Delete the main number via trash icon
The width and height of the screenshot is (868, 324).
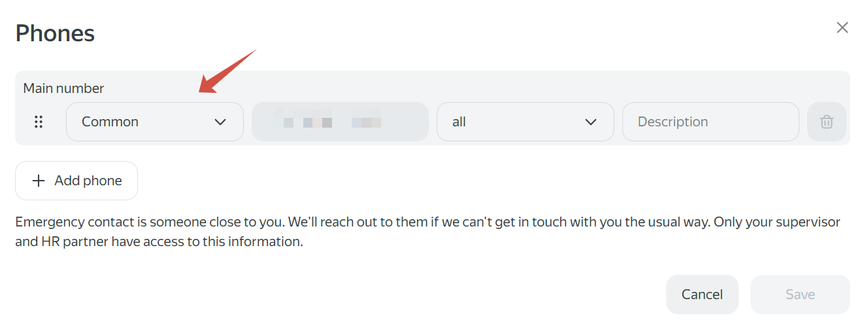pos(827,122)
